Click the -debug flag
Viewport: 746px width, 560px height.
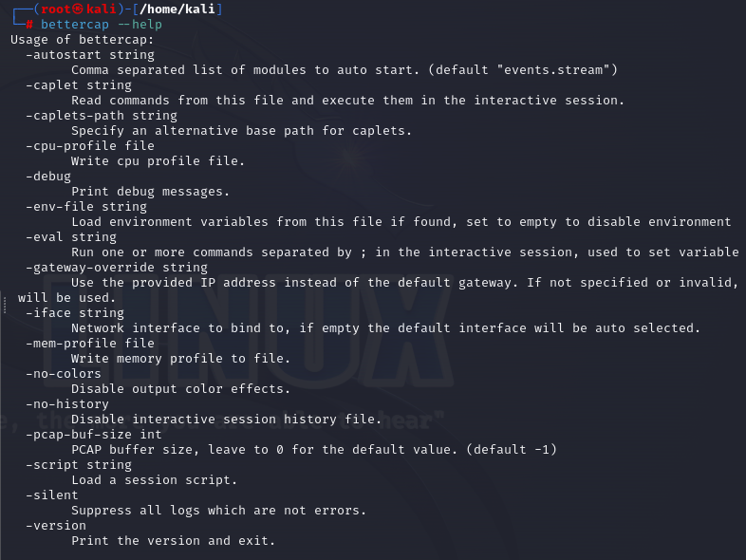[x=48, y=176]
